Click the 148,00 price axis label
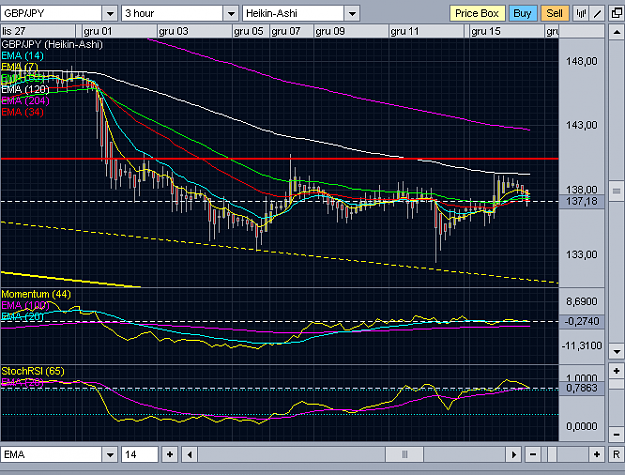The width and height of the screenshot is (625, 475). (x=582, y=61)
